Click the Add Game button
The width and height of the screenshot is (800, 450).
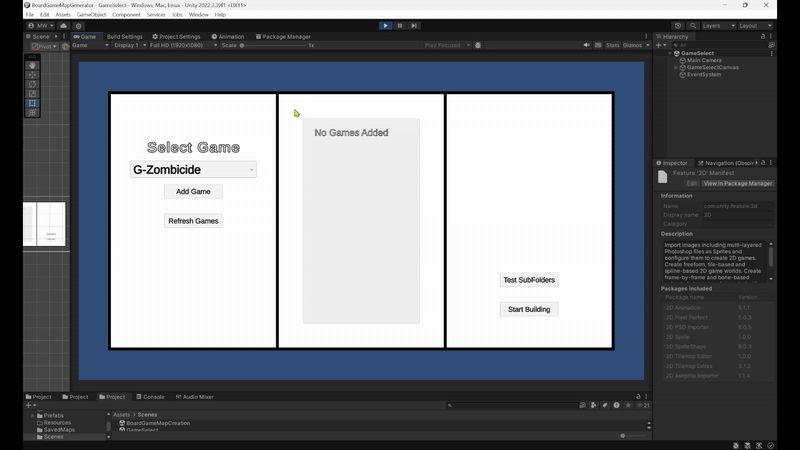[x=193, y=191]
